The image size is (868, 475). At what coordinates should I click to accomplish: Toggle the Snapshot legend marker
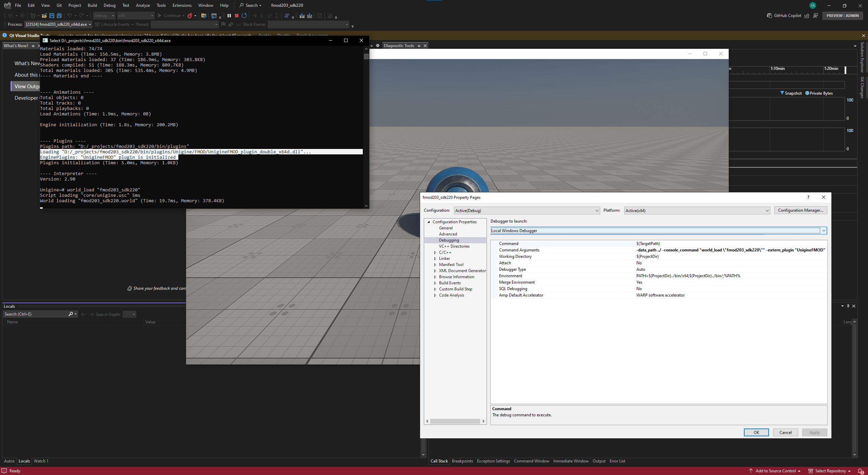(782, 93)
